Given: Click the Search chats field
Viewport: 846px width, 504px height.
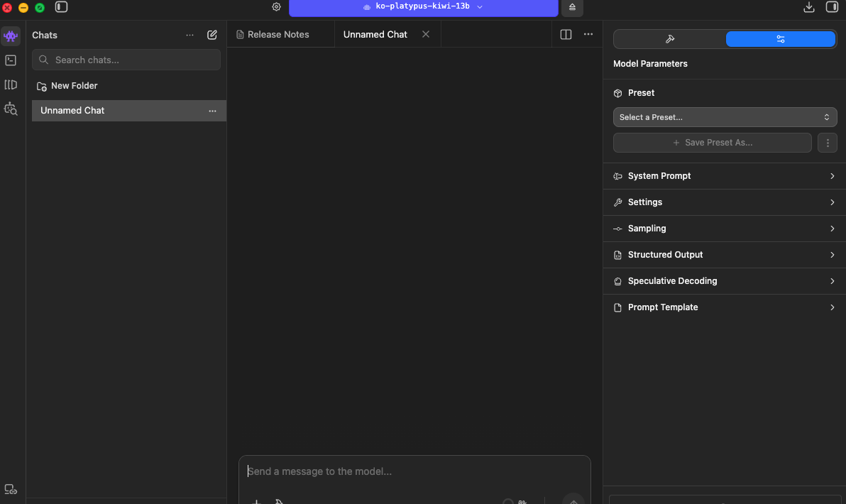Looking at the screenshot, I should tap(126, 60).
